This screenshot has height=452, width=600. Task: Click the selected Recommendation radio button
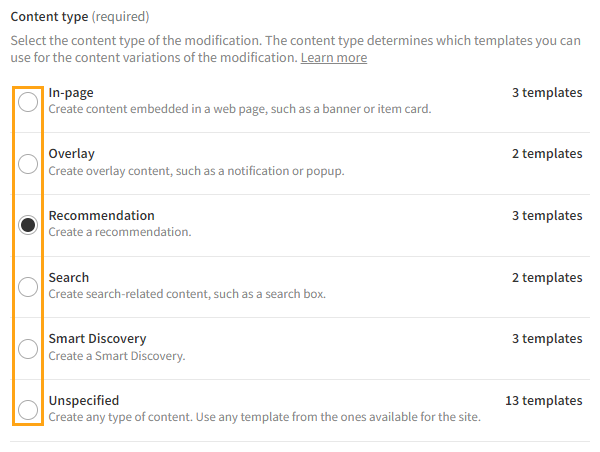28,225
